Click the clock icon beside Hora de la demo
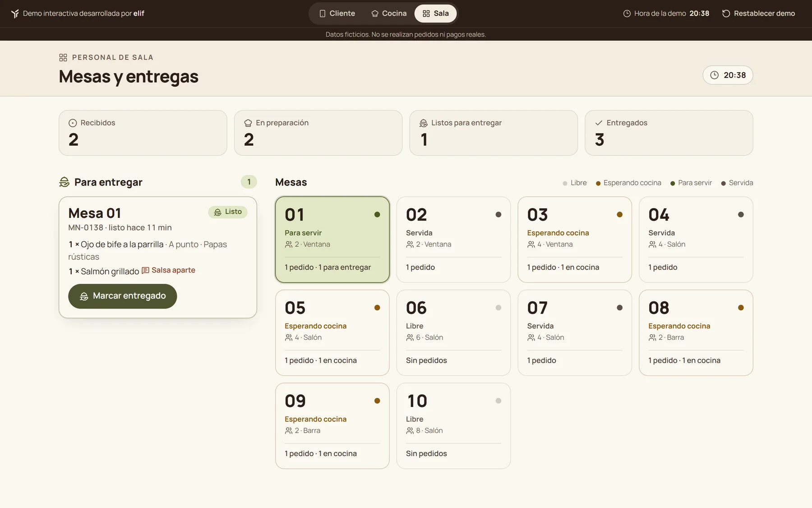This screenshot has height=508, width=812. point(627,14)
